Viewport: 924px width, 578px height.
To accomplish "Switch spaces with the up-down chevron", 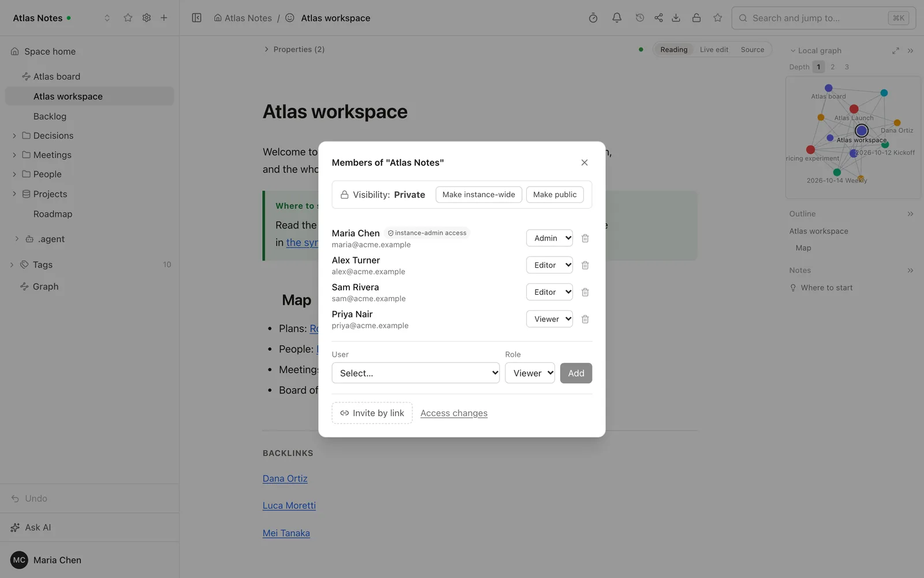I will [x=107, y=18].
